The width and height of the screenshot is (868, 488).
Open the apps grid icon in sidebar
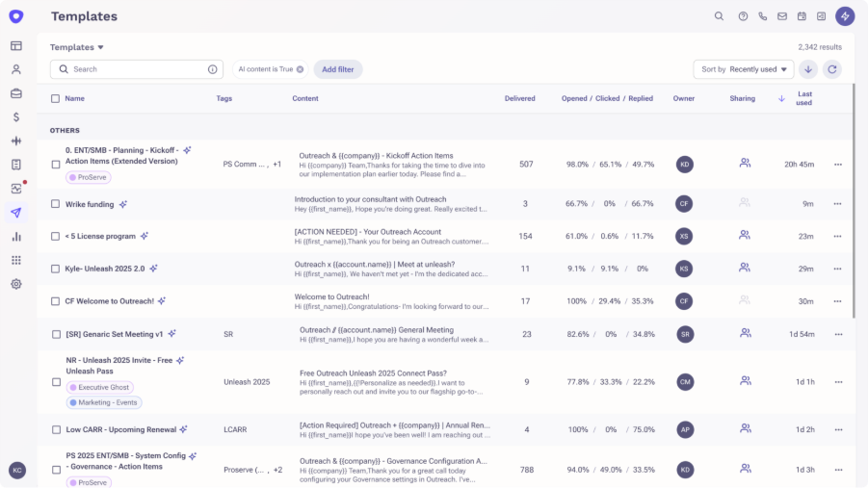pyautogui.click(x=16, y=260)
